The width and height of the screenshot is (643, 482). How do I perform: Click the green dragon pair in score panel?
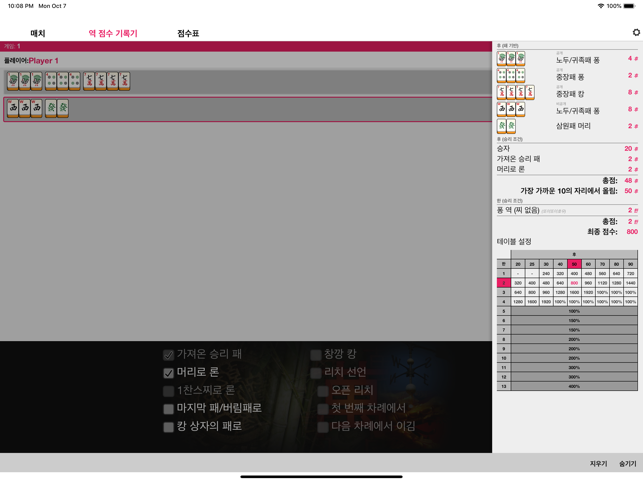[x=506, y=126]
